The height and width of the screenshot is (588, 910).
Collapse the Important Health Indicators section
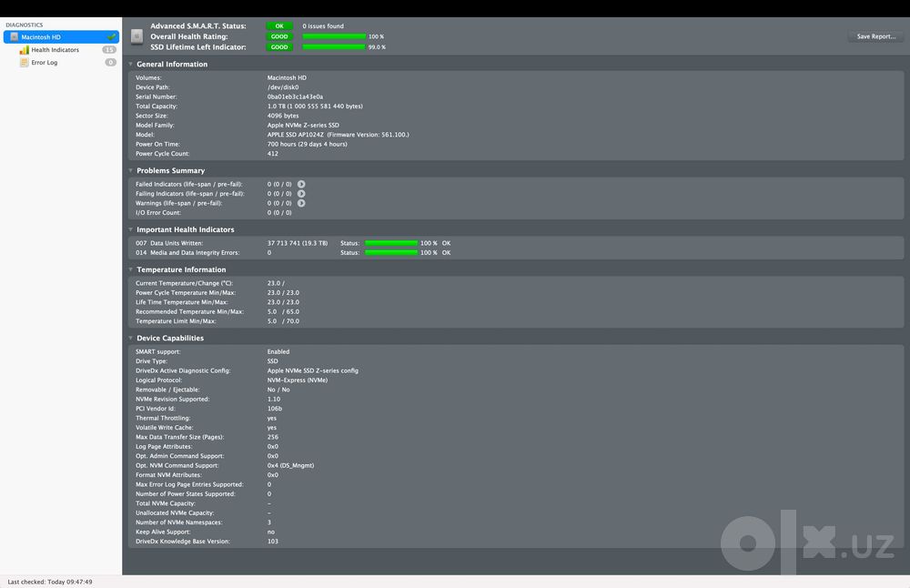click(x=130, y=230)
